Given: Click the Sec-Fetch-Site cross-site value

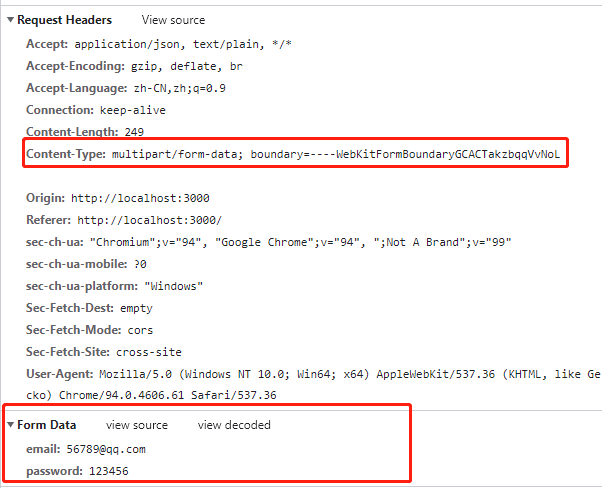Looking at the screenshot, I should coord(147,352).
